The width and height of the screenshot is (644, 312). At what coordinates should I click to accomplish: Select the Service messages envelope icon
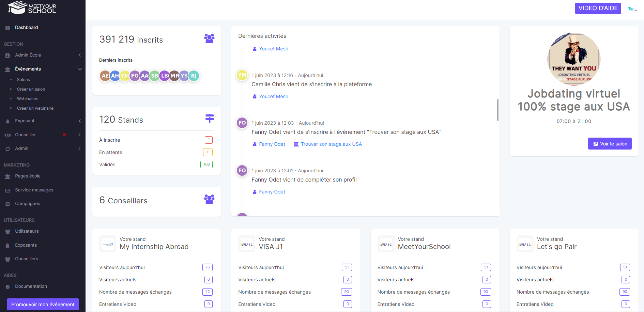(x=7, y=190)
